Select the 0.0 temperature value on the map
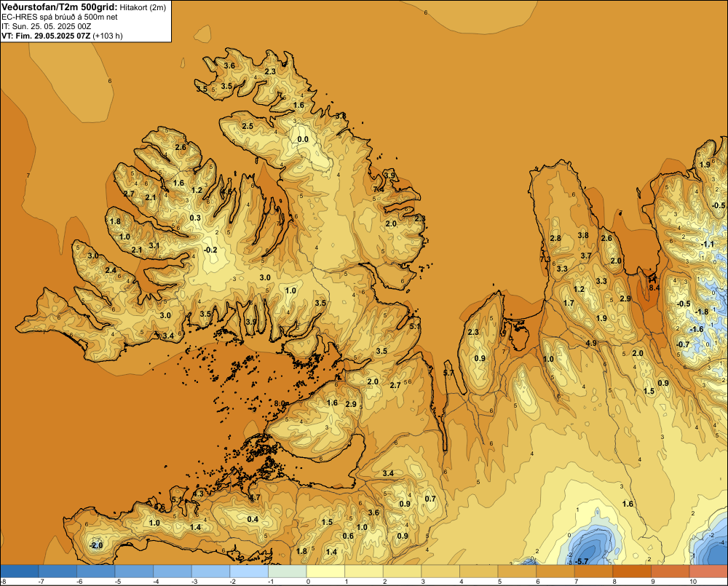 coord(303,139)
